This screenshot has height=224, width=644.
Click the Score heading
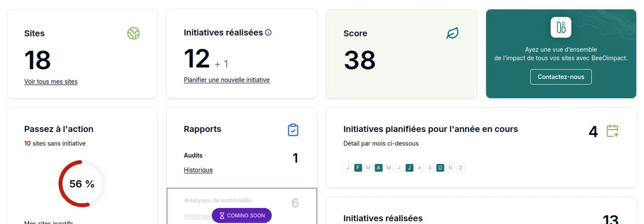click(x=355, y=34)
